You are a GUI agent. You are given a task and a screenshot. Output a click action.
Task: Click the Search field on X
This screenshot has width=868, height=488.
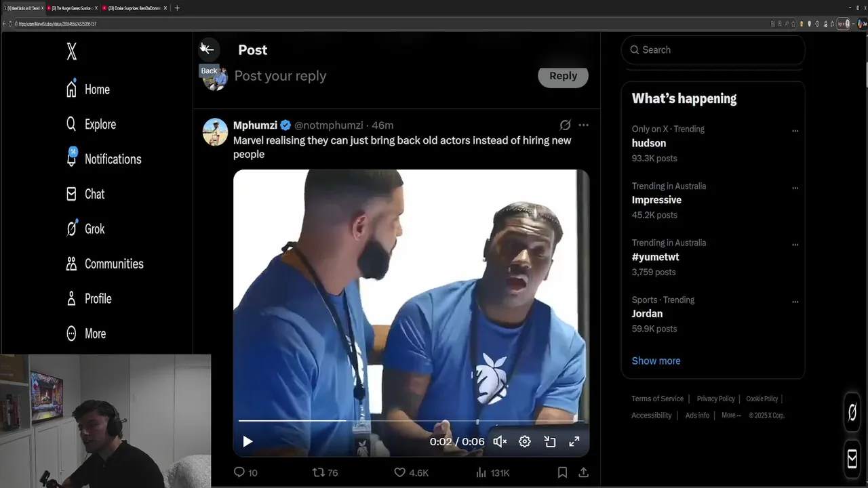(x=713, y=49)
